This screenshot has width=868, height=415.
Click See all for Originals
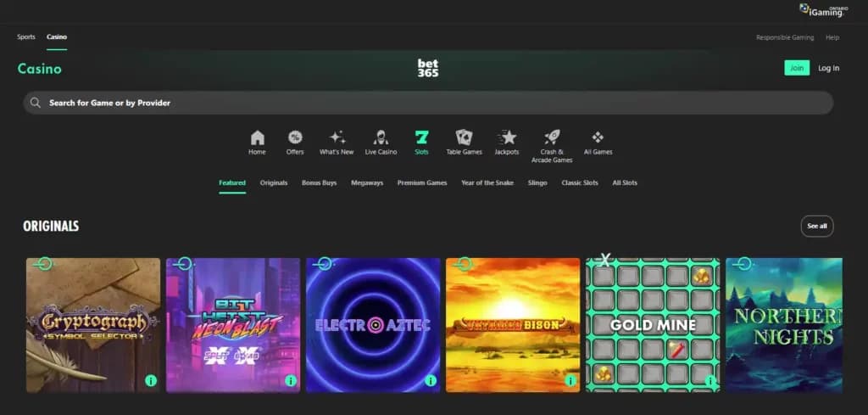pos(816,226)
